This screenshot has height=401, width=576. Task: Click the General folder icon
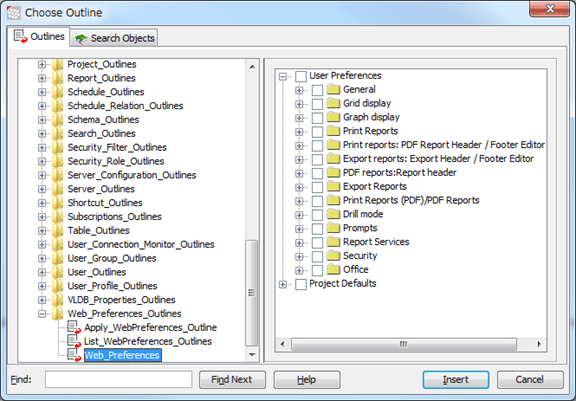point(333,89)
